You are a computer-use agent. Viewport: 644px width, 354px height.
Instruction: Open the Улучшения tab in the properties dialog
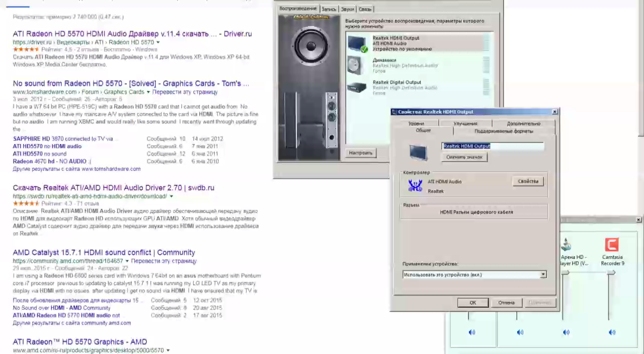pyautogui.click(x=465, y=123)
